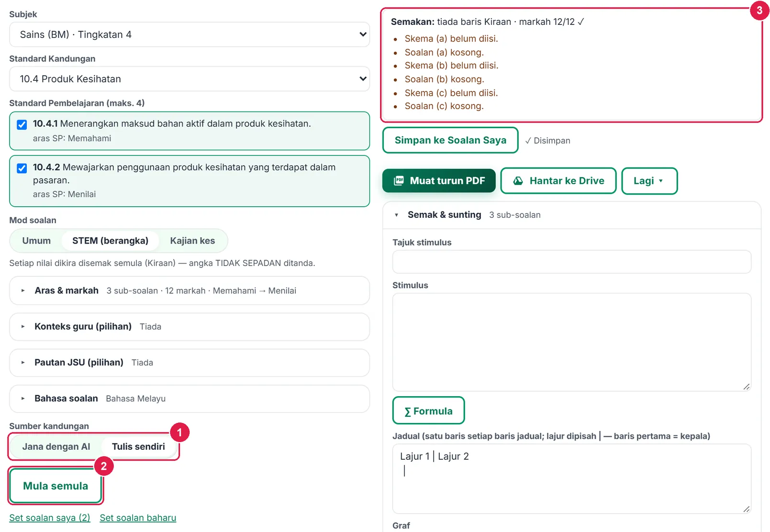Collapse the Semak & sunting panel
Image resolution: width=770 pixels, height=532 pixels.
pos(572,215)
